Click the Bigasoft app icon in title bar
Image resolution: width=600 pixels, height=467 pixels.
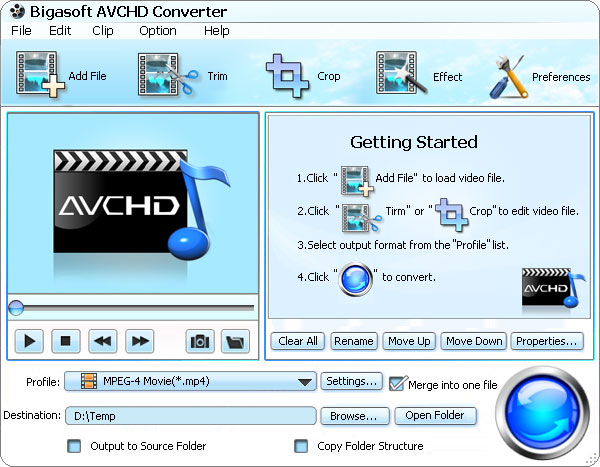[x=18, y=12]
